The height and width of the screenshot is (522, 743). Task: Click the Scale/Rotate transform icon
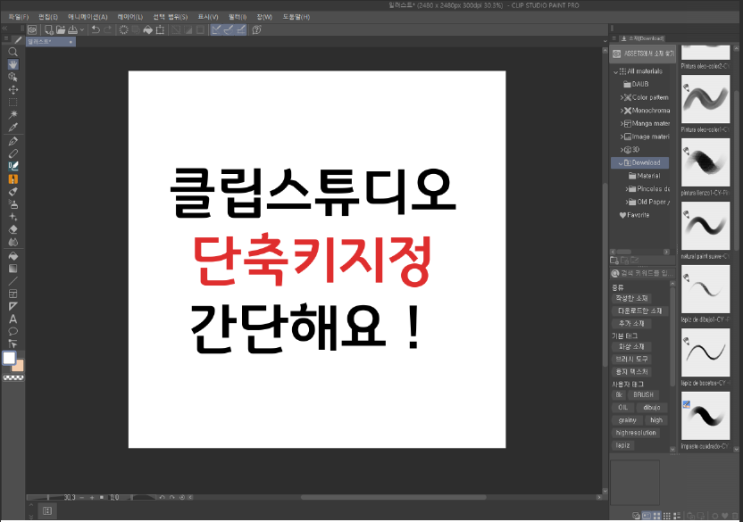point(160,30)
